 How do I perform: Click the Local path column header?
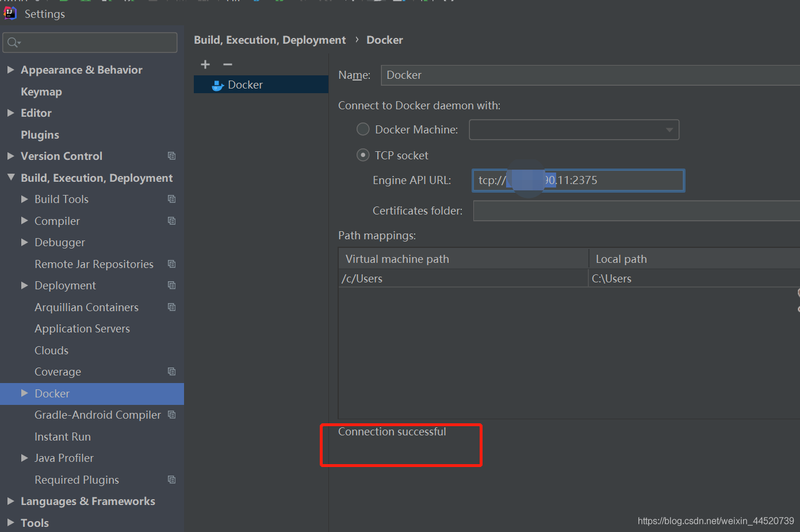click(695, 259)
